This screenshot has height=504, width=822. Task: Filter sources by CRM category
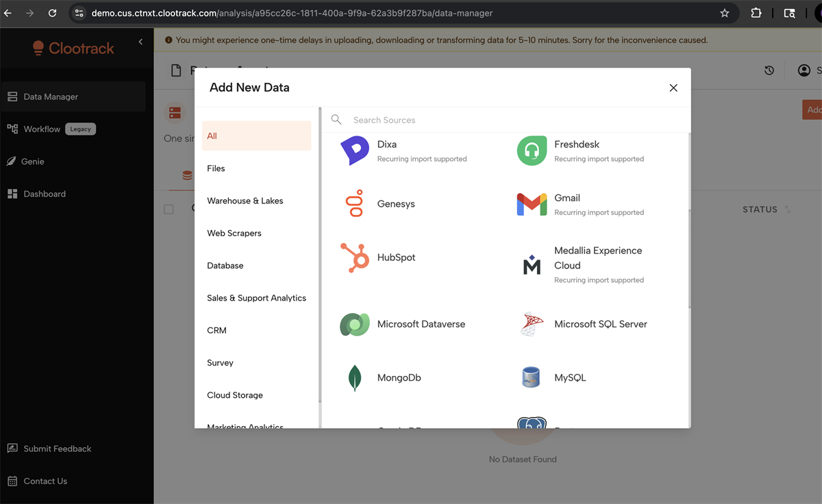point(216,330)
